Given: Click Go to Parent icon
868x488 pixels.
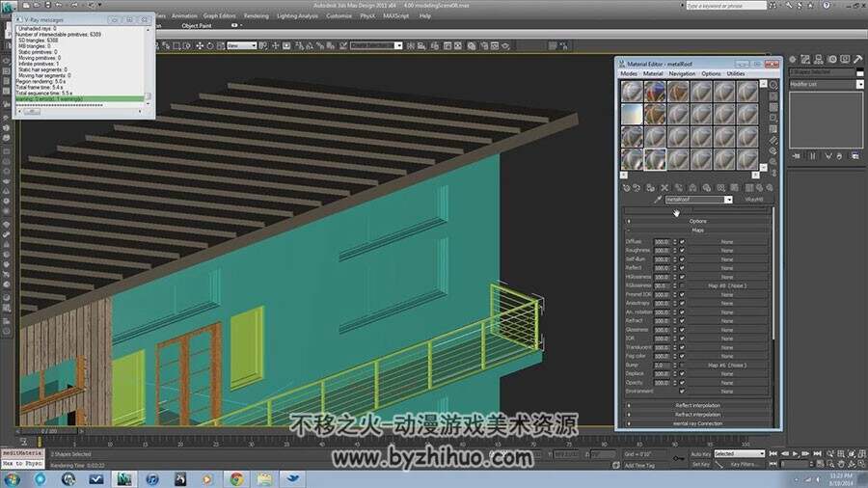Looking at the screenshot, I should click(760, 188).
